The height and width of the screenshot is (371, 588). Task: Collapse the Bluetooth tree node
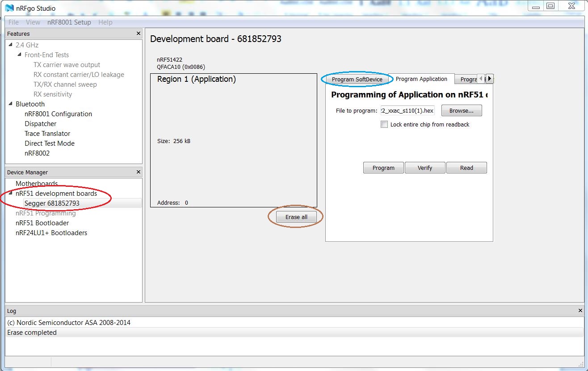click(10, 104)
